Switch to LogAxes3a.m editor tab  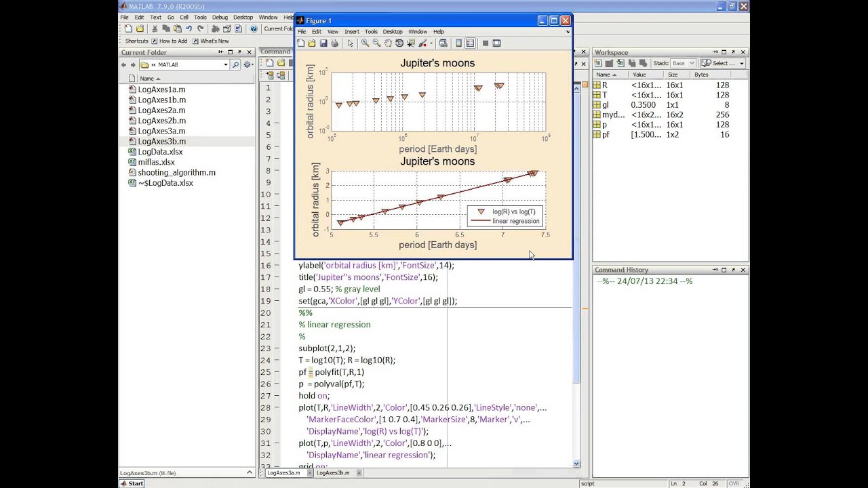(283, 473)
